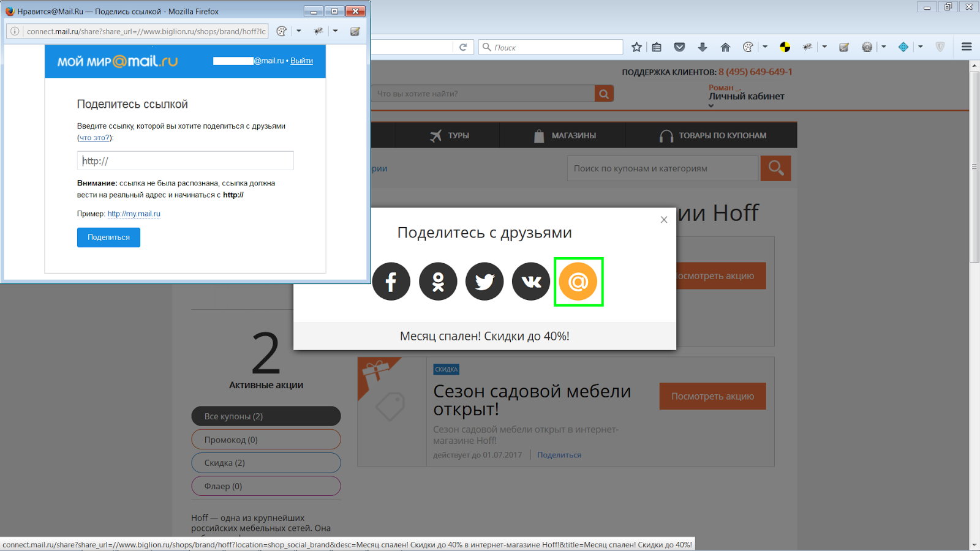Image resolution: width=980 pixels, height=551 pixels.
Task: Share via Mail.ru @ orange icon
Action: click(578, 282)
